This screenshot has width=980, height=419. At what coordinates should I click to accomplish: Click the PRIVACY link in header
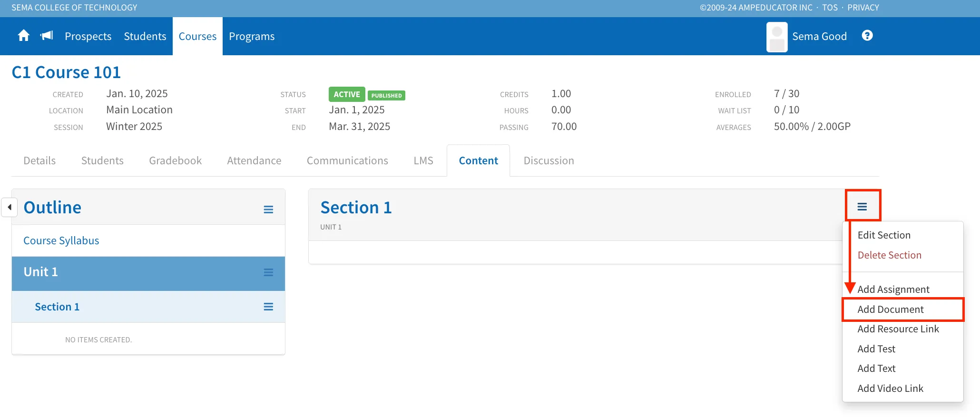pos(863,8)
